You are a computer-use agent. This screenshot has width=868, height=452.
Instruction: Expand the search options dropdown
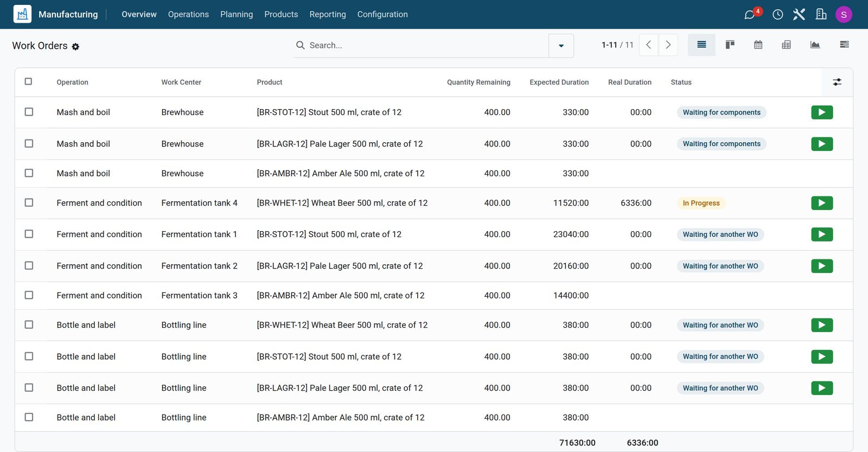pos(561,46)
